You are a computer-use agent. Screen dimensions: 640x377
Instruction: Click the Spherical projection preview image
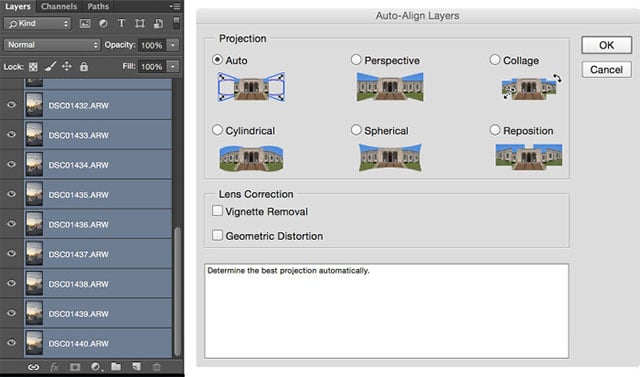pos(390,157)
